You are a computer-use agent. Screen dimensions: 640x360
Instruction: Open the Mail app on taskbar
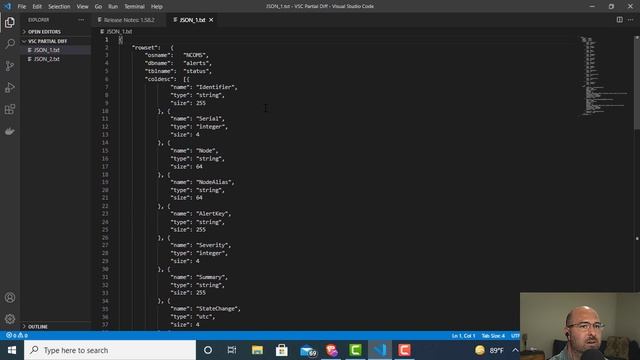(x=308, y=350)
